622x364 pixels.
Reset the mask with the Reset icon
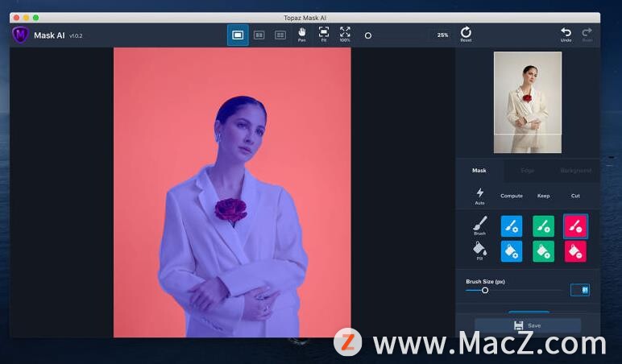pyautogui.click(x=466, y=34)
